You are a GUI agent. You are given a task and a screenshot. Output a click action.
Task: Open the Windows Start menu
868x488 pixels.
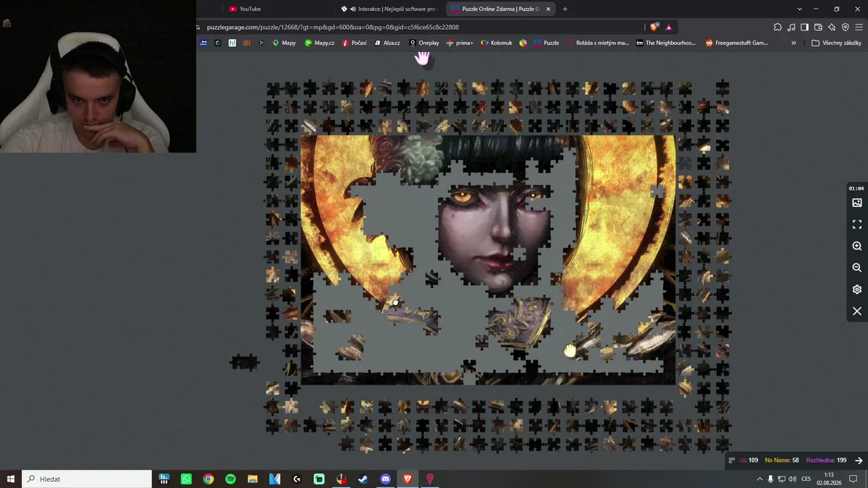pyautogui.click(x=11, y=479)
